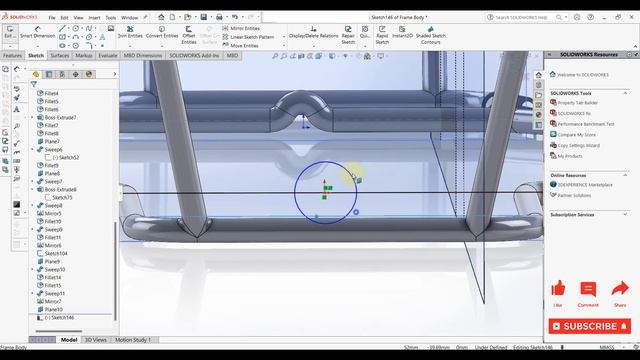The height and width of the screenshot is (360, 640).
Task: Click the Subscribe button
Action: point(590,326)
